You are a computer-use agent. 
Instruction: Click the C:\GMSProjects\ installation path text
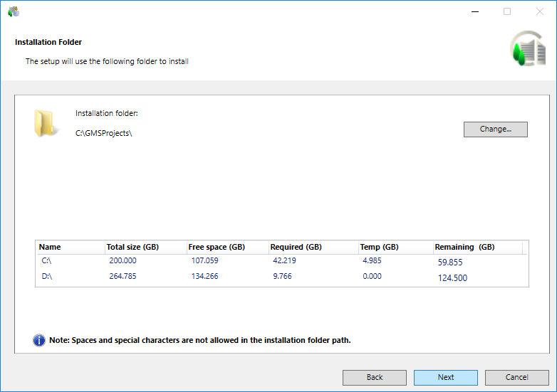pyautogui.click(x=104, y=133)
